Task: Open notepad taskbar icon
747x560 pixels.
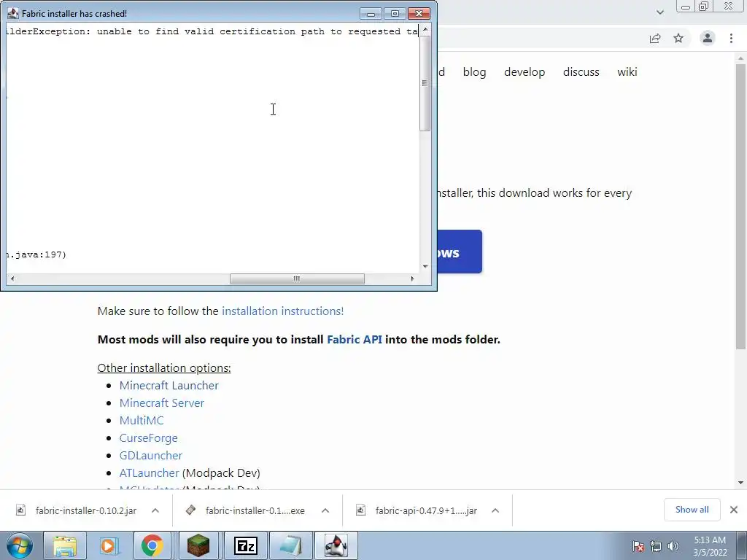Action: coord(291,545)
